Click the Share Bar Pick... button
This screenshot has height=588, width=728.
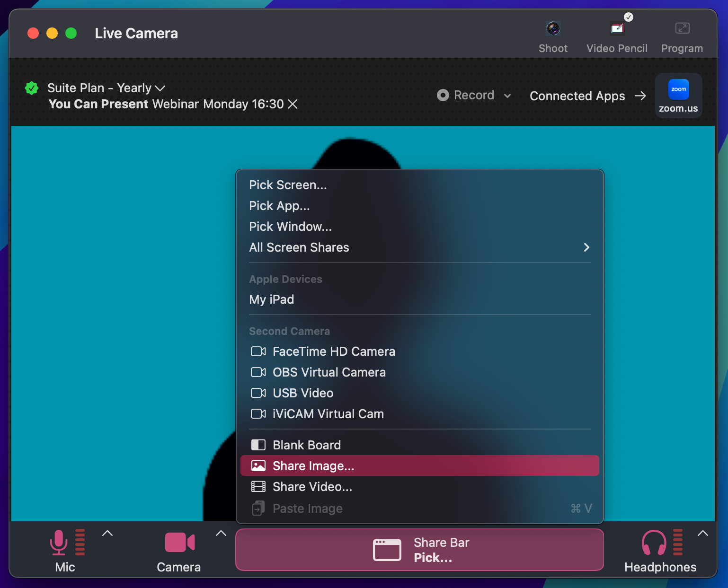pos(420,550)
